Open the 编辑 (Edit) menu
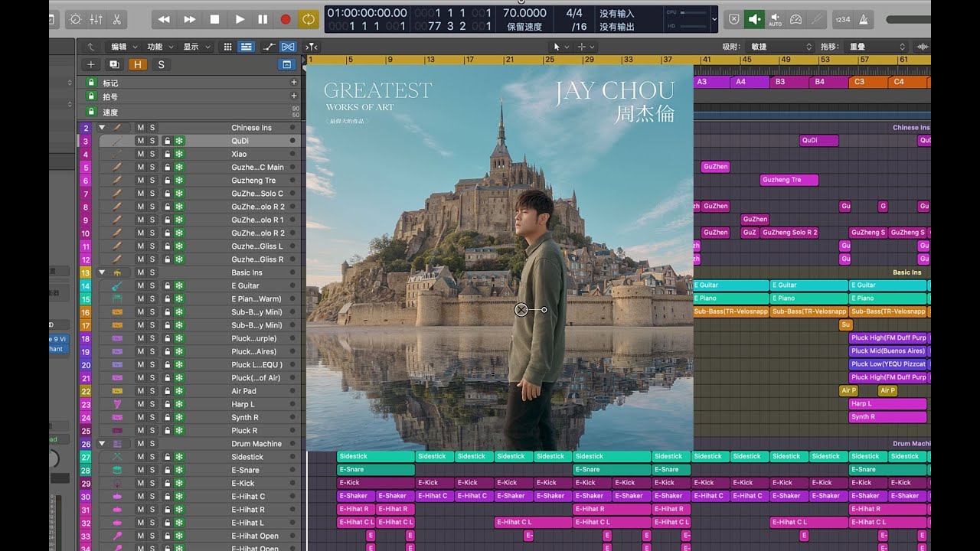 click(x=123, y=47)
